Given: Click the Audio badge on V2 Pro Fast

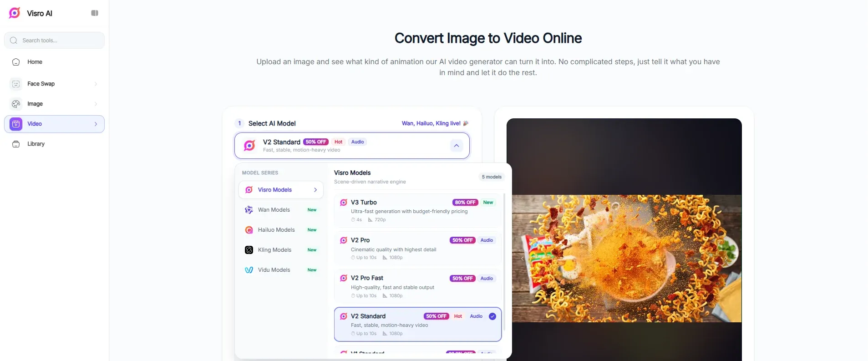Looking at the screenshot, I should coord(487,279).
